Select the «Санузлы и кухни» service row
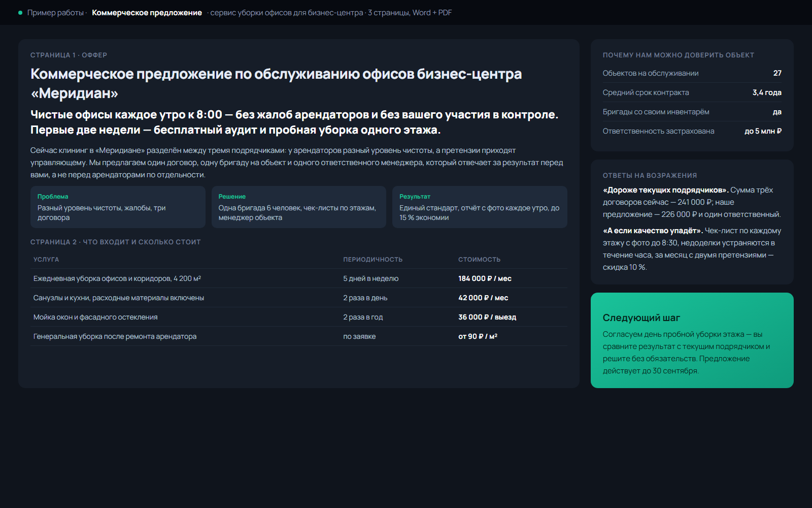 pos(299,298)
